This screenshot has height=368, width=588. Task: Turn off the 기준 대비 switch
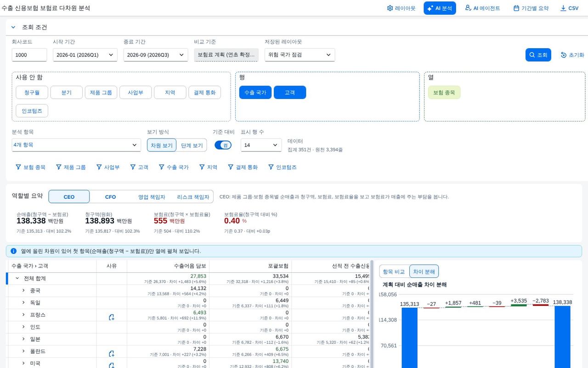click(223, 145)
